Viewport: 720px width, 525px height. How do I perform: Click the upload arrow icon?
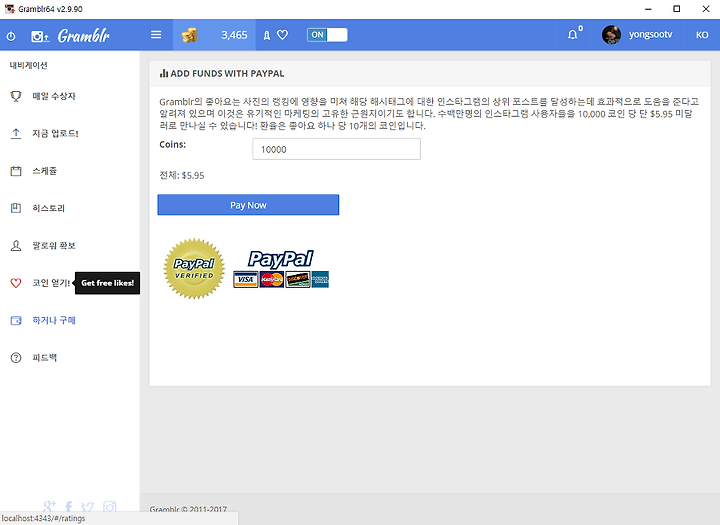point(16,134)
